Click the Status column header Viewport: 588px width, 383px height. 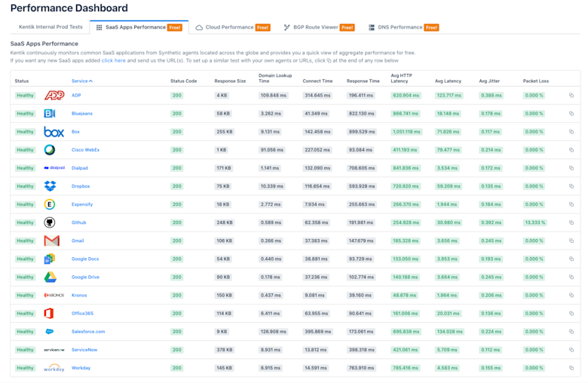pyautogui.click(x=21, y=81)
